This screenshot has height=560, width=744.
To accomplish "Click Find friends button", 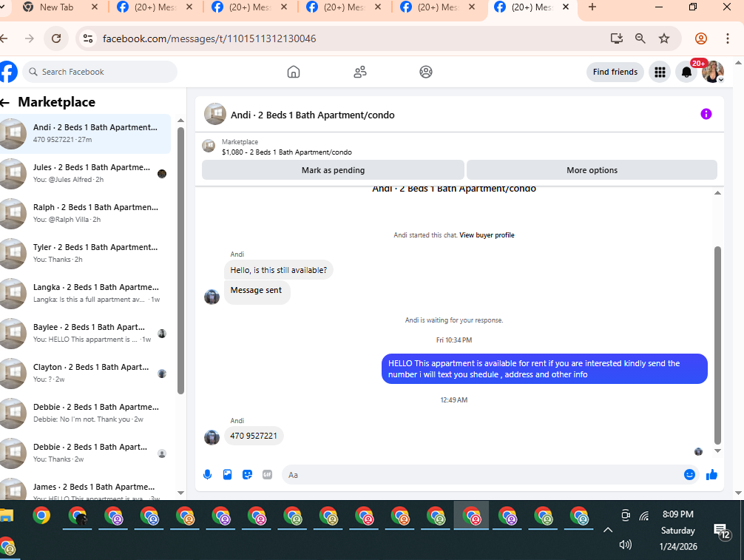I will tap(615, 72).
